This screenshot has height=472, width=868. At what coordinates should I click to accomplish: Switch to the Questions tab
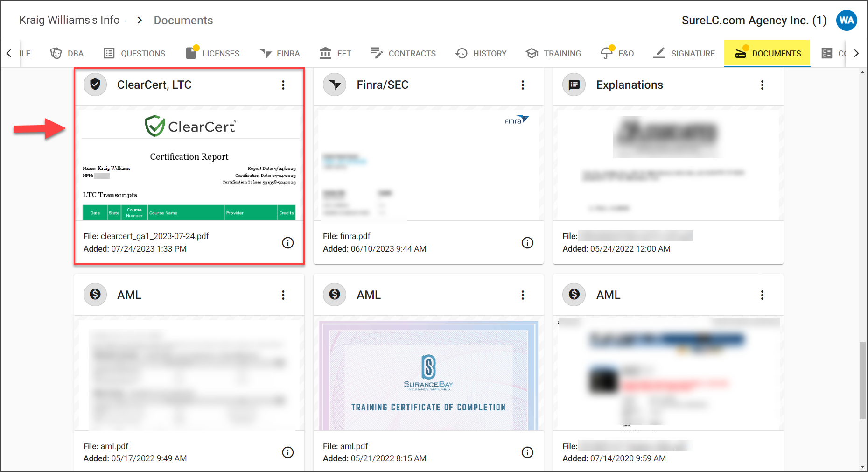pos(134,53)
